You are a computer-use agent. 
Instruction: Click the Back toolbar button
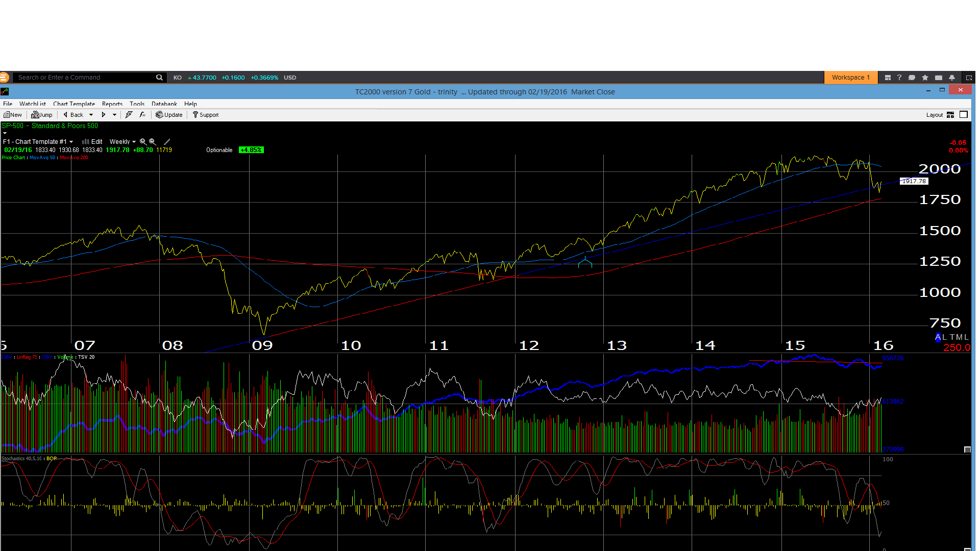(x=73, y=115)
